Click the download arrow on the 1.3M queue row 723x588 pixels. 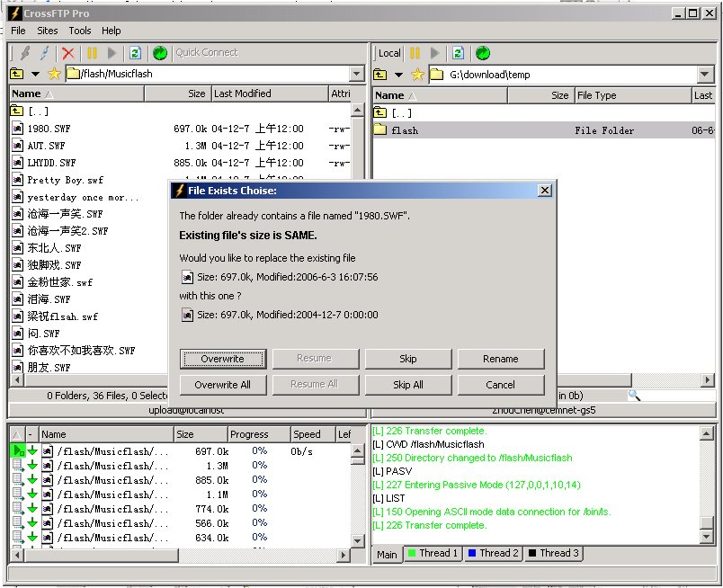32,466
